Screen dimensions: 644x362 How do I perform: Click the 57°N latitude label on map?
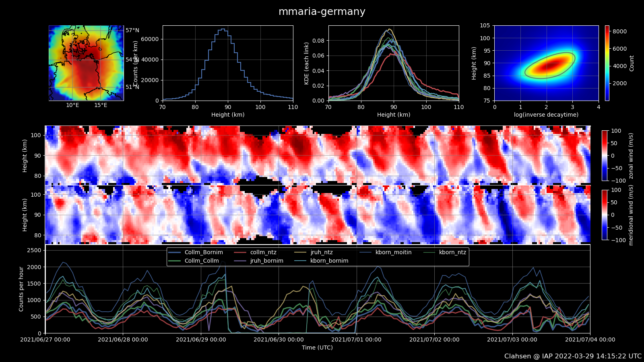pos(132,30)
